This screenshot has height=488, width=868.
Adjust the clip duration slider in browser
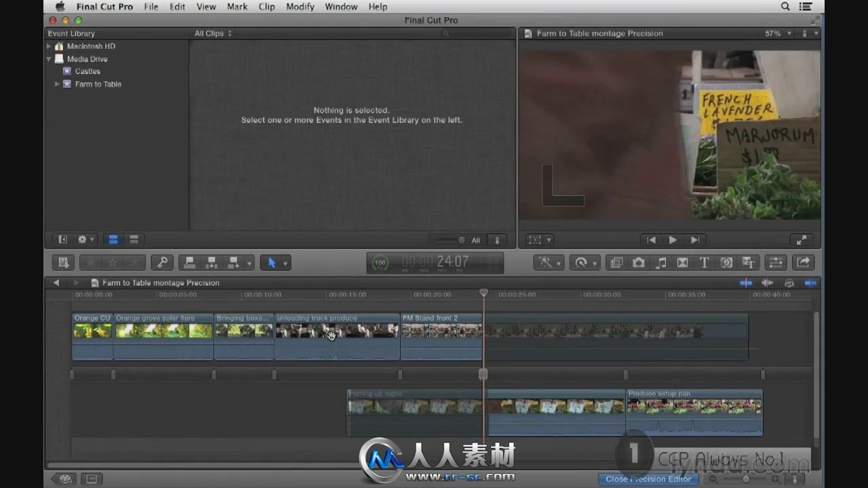point(450,240)
